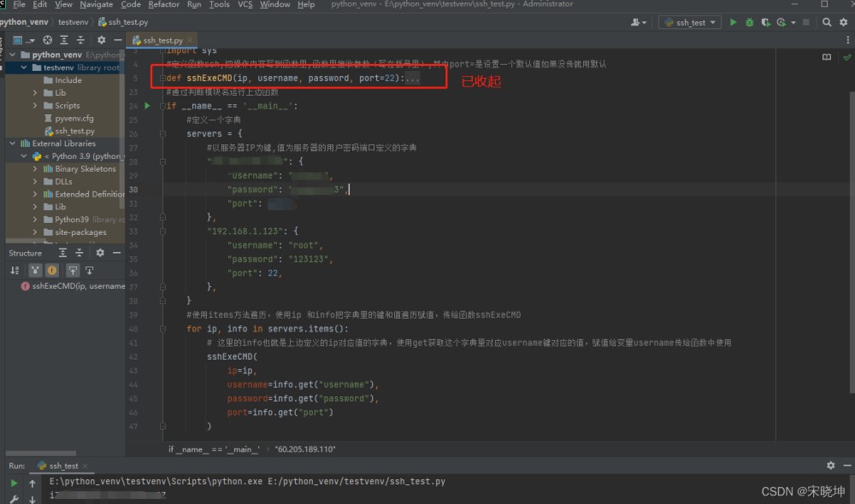Open the Navigate menu
Viewport: 855px width, 504px height.
[97, 4]
